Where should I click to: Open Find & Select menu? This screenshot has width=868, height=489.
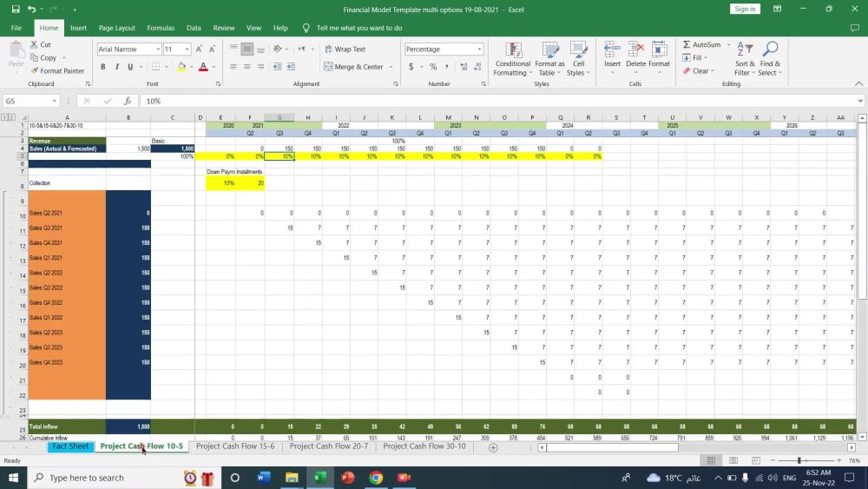(769, 59)
